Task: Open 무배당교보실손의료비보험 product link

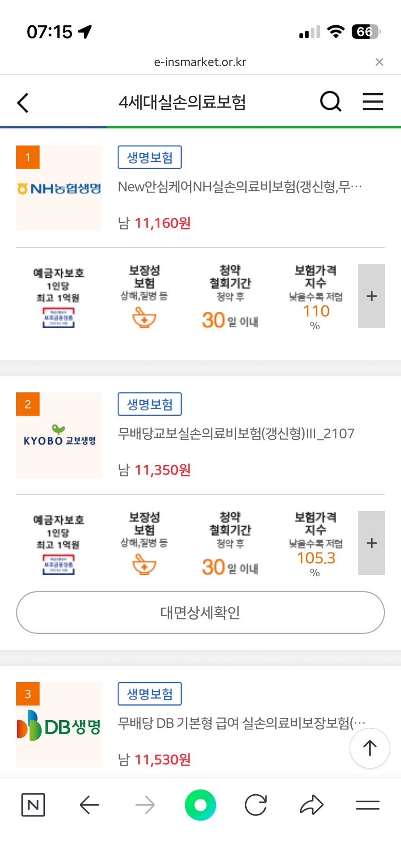Action: pos(236,434)
